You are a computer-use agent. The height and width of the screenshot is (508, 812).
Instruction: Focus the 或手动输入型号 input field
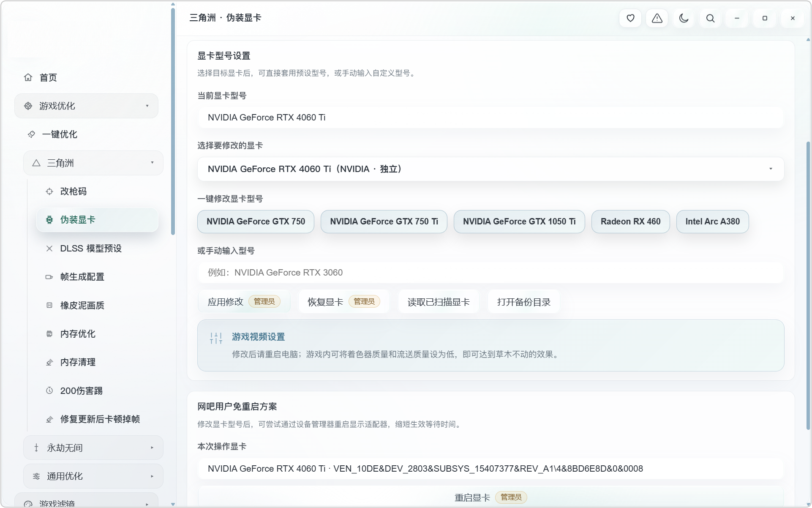[x=490, y=273]
